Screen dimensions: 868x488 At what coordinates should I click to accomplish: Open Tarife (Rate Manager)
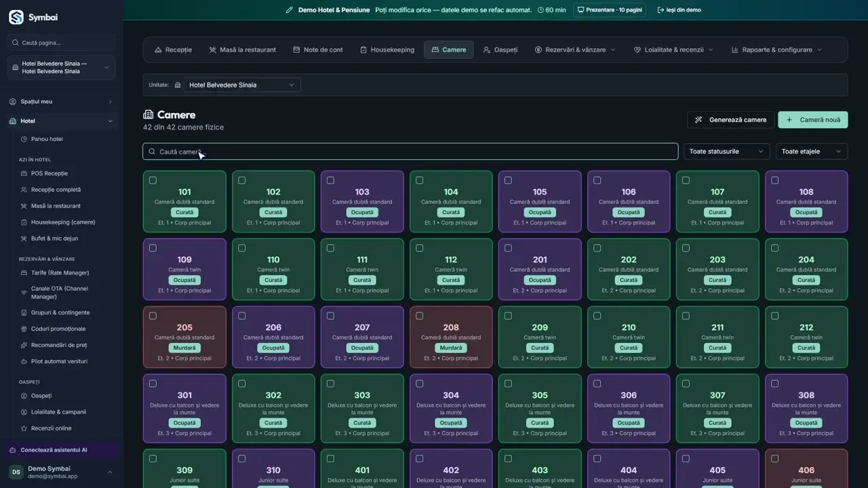point(60,272)
